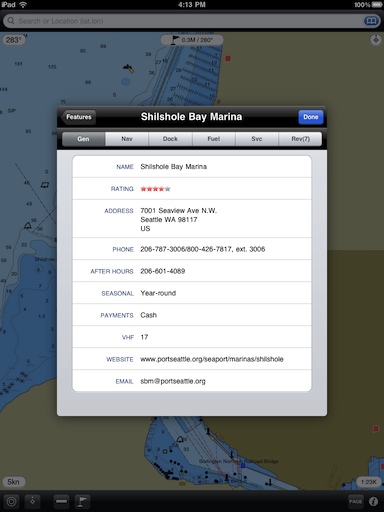
Task: Select the Svc tab
Action: [257, 139]
